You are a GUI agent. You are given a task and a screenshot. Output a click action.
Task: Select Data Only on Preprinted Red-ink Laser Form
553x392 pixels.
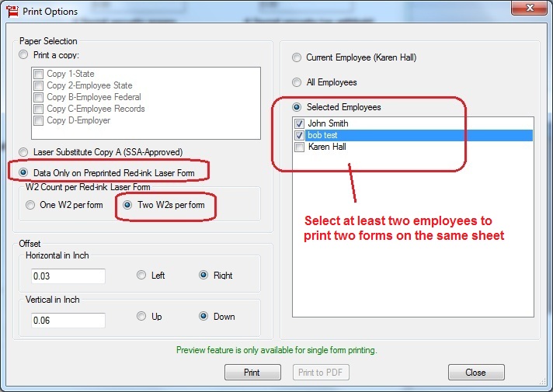click(24, 172)
